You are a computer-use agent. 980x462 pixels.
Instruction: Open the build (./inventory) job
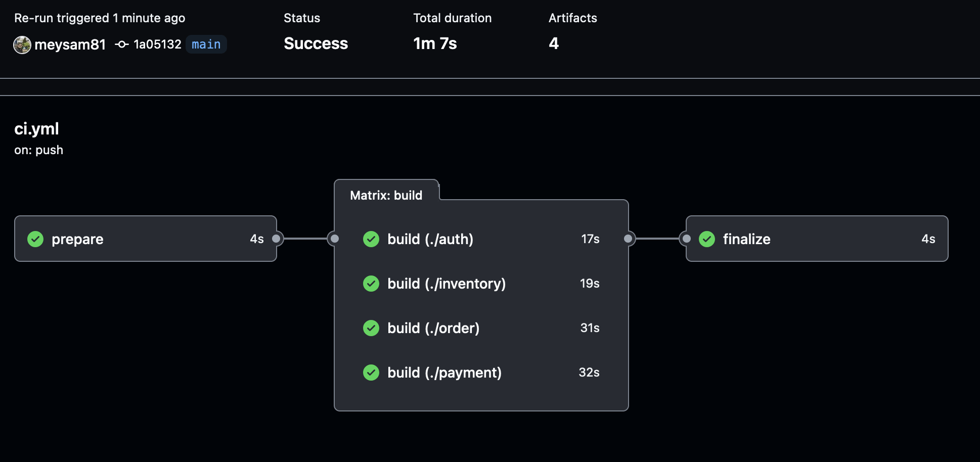click(x=447, y=284)
